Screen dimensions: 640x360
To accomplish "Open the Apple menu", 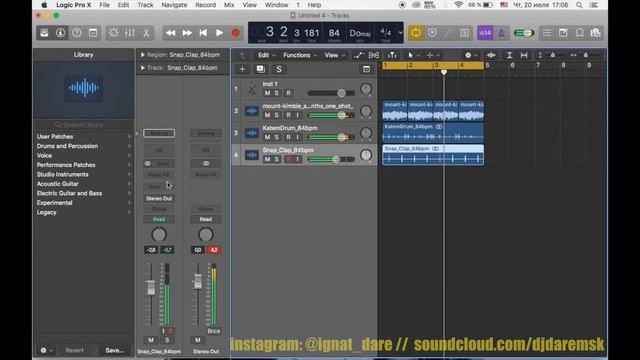I will click(x=44, y=5).
